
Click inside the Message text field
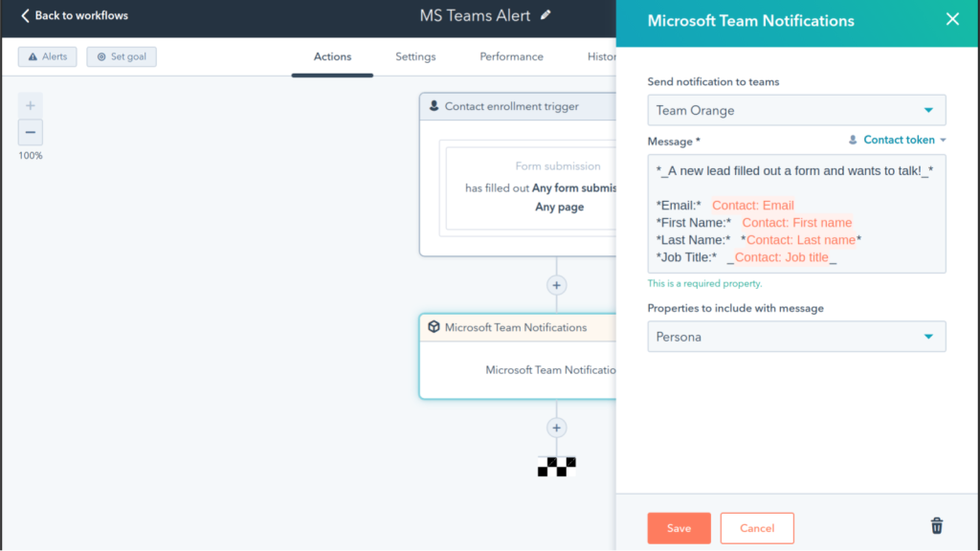pyautogui.click(x=796, y=213)
